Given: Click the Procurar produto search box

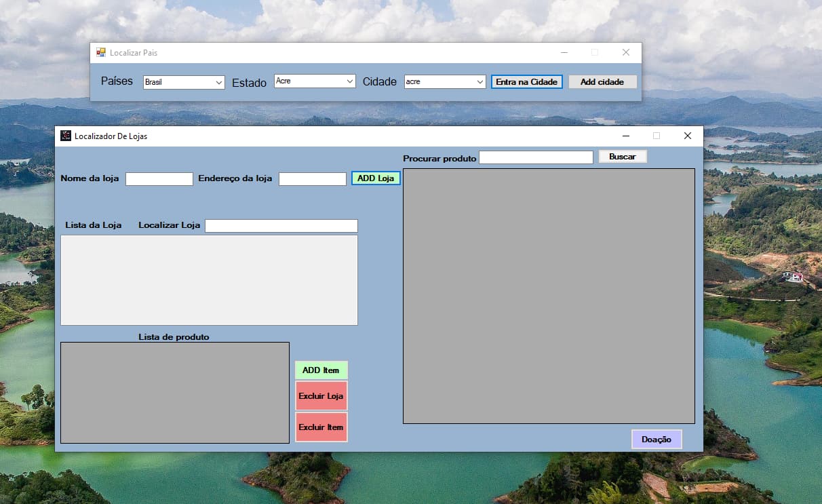Looking at the screenshot, I should 536,157.
